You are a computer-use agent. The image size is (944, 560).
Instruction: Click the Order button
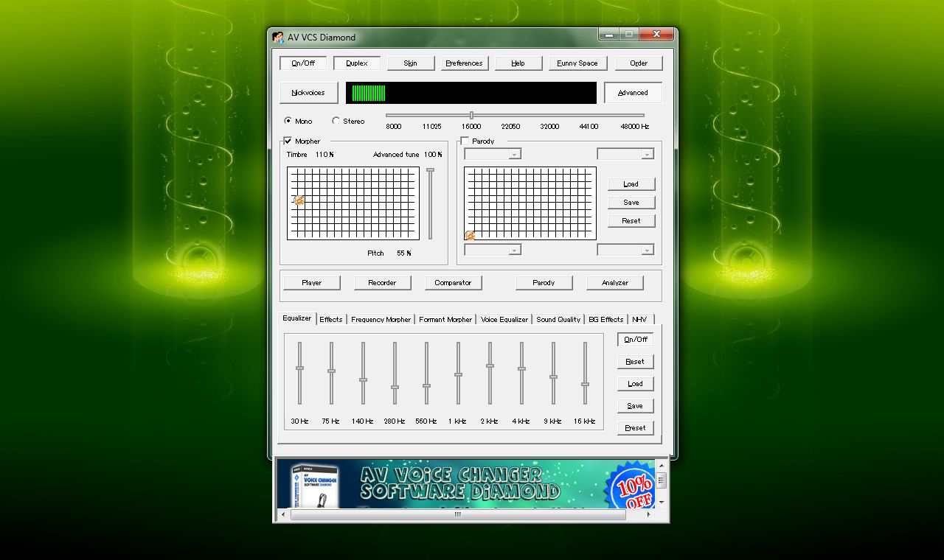[x=639, y=63]
